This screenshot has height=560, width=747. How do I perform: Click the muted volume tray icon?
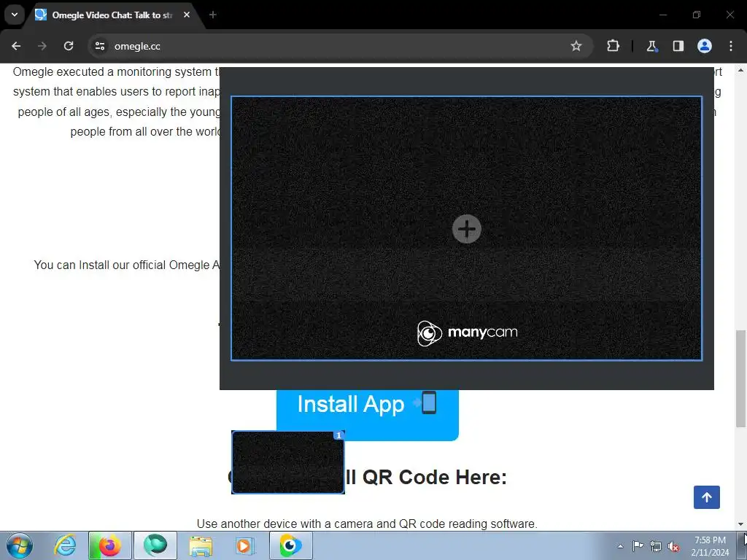[673, 546]
